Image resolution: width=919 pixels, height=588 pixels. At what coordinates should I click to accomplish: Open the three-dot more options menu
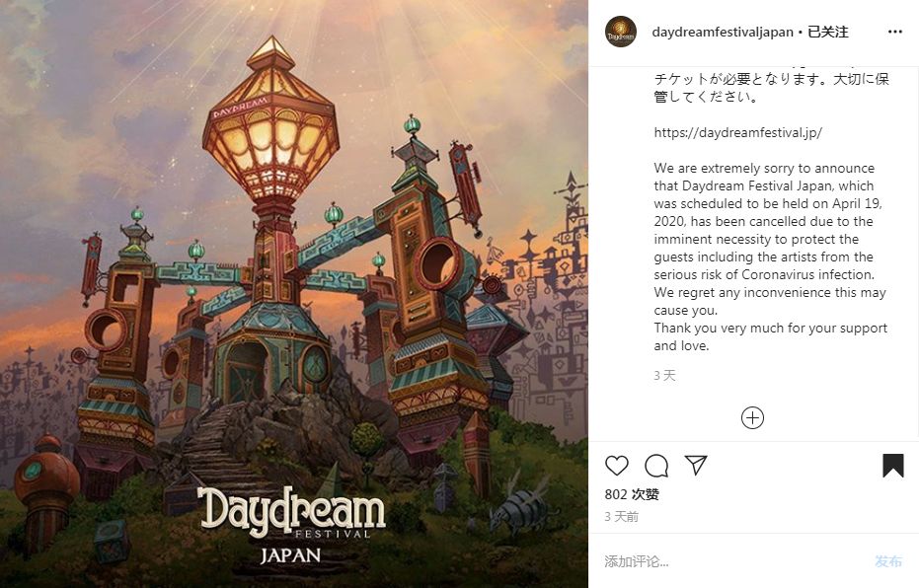[895, 32]
